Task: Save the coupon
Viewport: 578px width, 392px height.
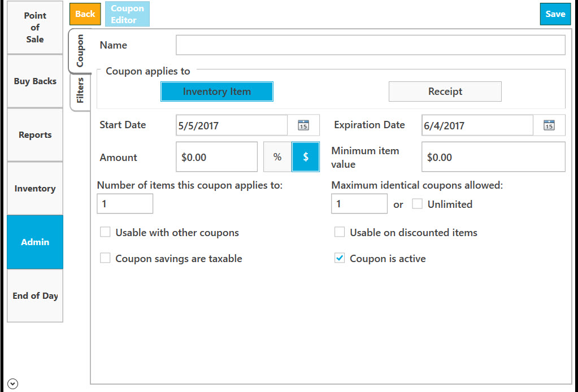Action: pos(555,14)
